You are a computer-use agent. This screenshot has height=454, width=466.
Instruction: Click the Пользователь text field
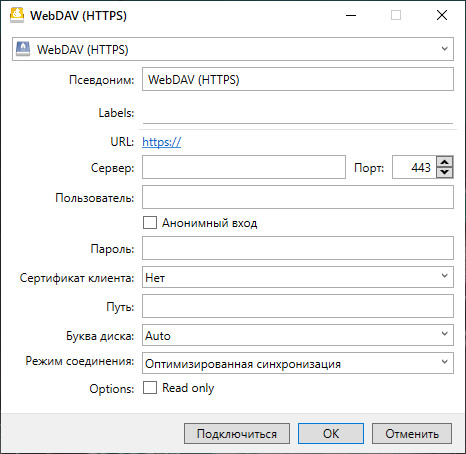(298, 197)
